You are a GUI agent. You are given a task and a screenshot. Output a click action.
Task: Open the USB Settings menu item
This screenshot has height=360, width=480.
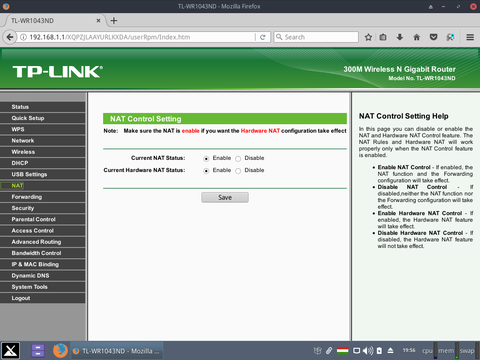coord(43,174)
